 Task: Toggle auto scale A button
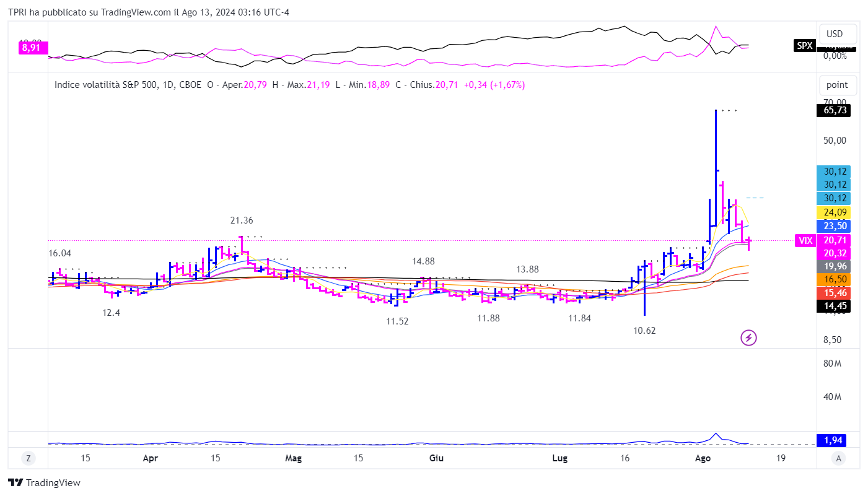[838, 458]
